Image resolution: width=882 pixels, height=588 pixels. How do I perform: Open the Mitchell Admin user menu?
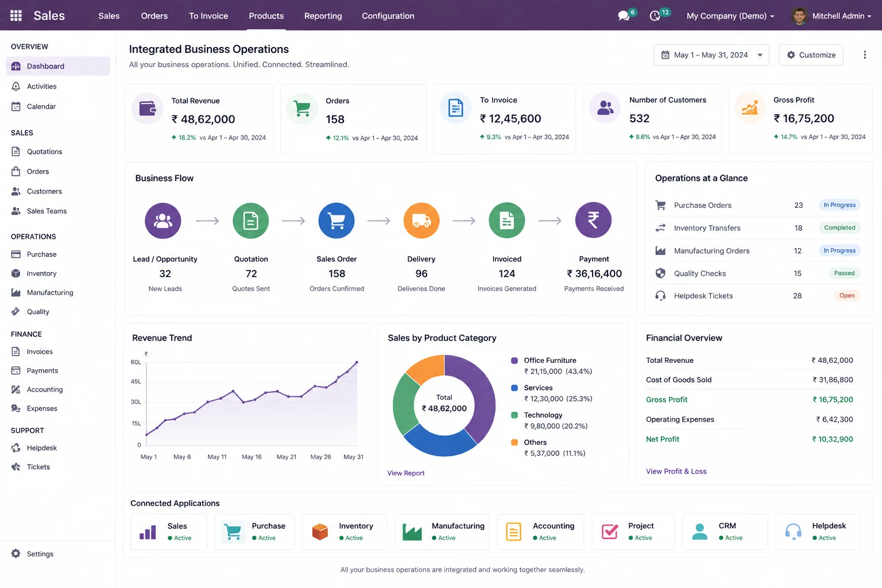pos(831,16)
